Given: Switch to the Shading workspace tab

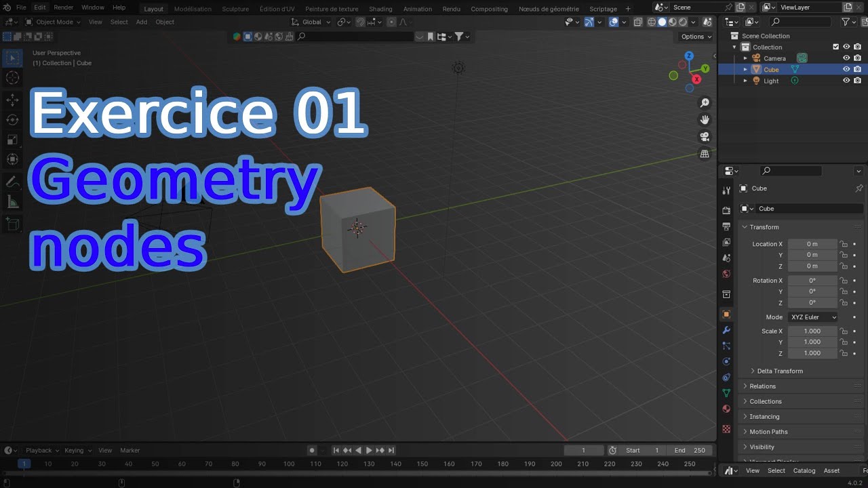Looking at the screenshot, I should (380, 9).
